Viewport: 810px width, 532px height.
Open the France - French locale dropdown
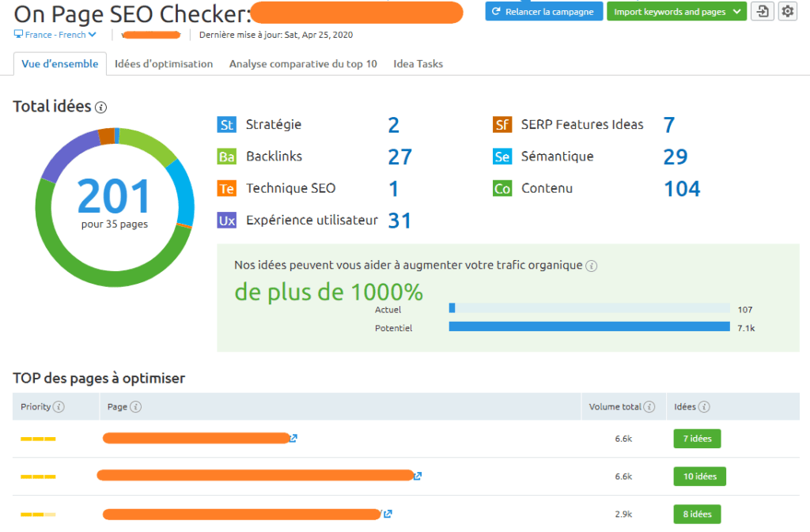pyautogui.click(x=55, y=34)
